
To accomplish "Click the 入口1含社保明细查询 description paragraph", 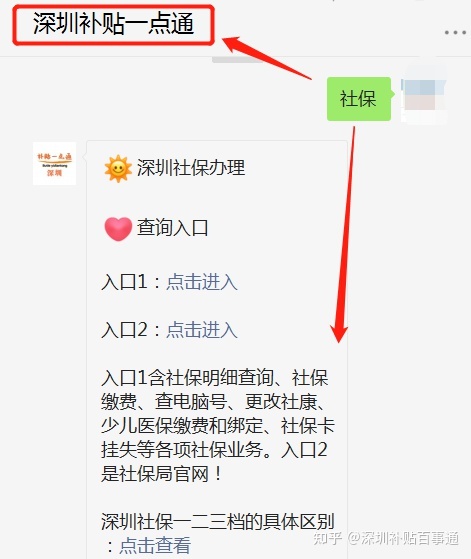I will [x=217, y=426].
